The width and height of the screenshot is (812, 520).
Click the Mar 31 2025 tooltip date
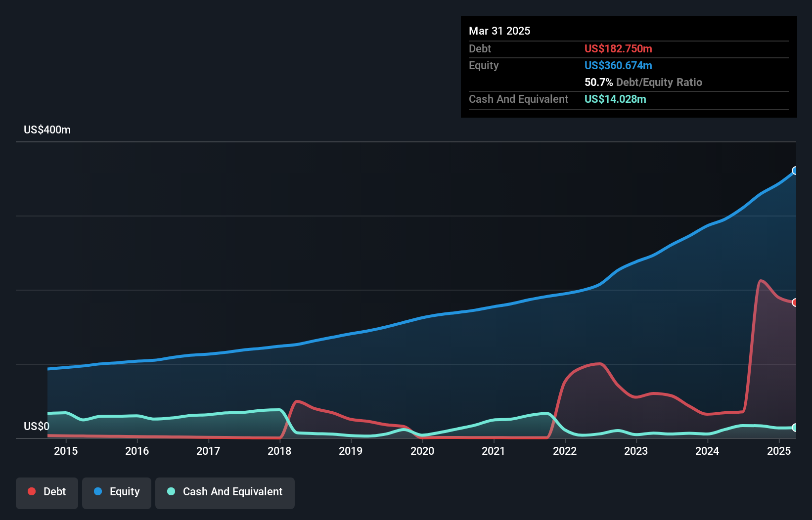click(x=499, y=31)
